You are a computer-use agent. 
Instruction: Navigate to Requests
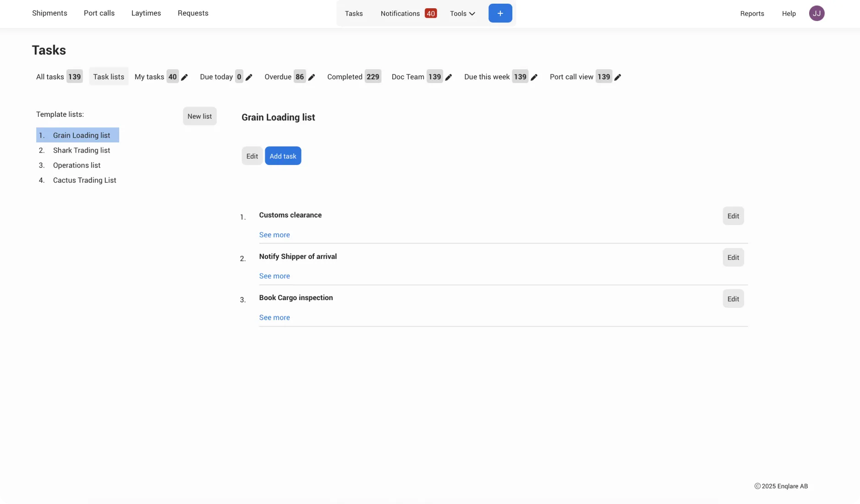pyautogui.click(x=193, y=13)
